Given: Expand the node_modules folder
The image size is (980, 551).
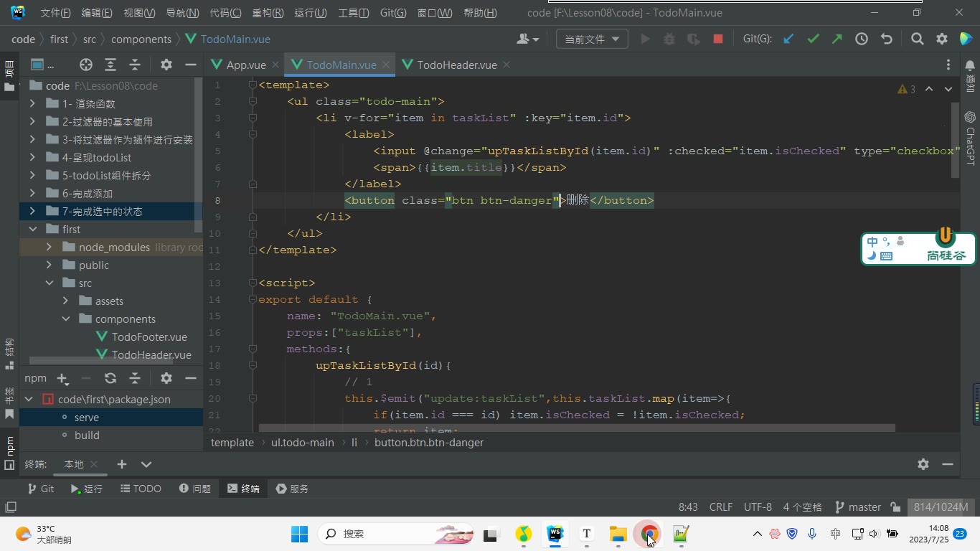Looking at the screenshot, I should (49, 247).
